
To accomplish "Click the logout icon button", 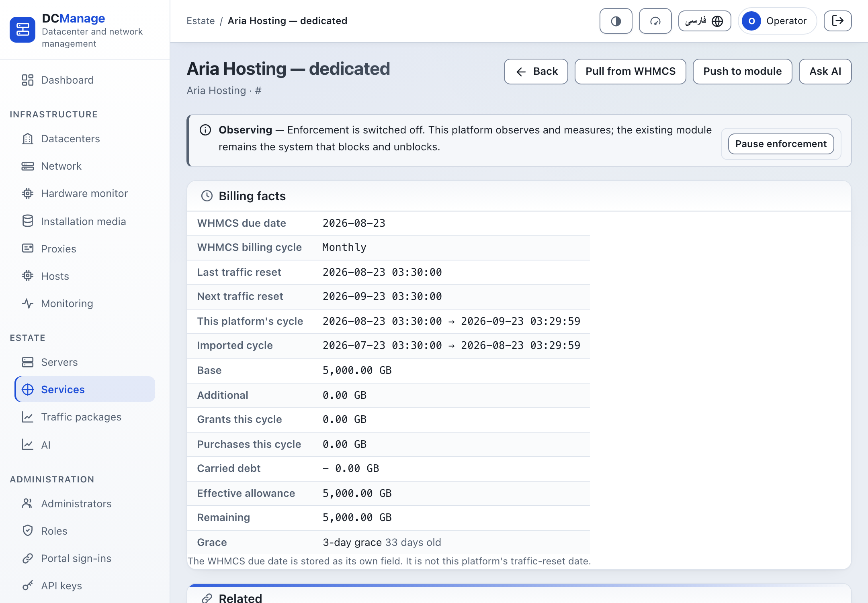I will coord(837,21).
